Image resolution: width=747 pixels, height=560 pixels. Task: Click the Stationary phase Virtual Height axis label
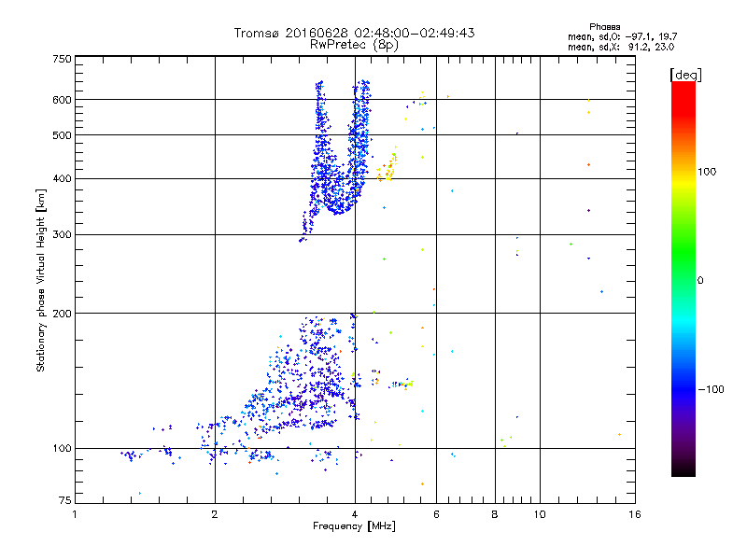[x=41, y=281]
